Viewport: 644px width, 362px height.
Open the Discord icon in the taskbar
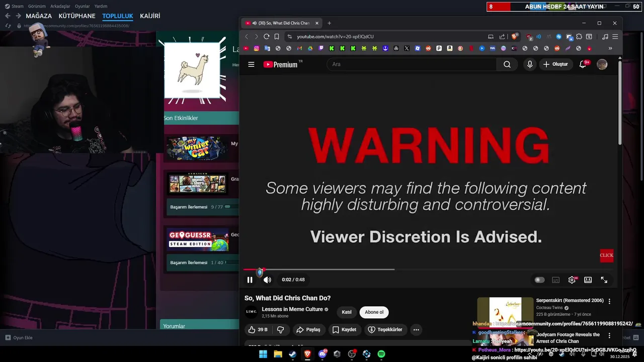pyautogui.click(x=323, y=354)
